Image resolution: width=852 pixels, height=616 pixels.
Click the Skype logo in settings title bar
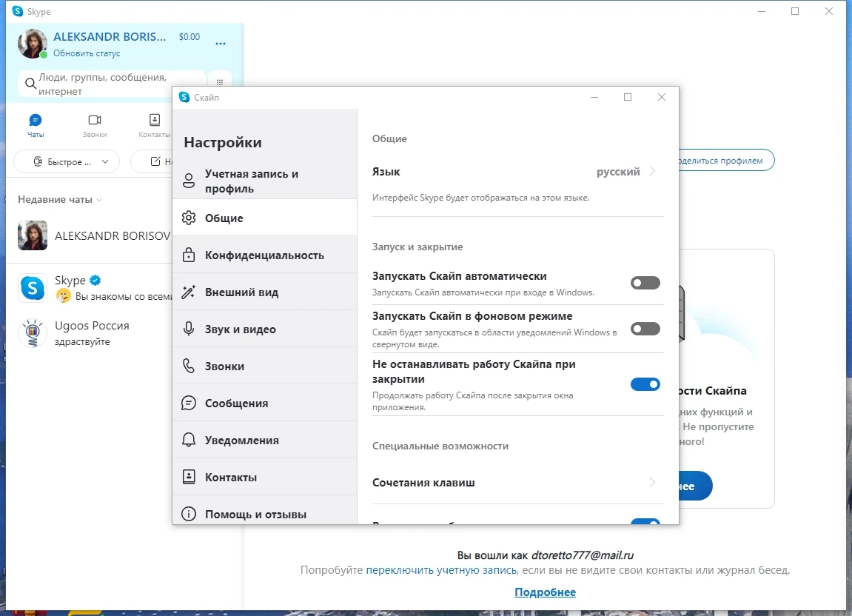[184, 97]
